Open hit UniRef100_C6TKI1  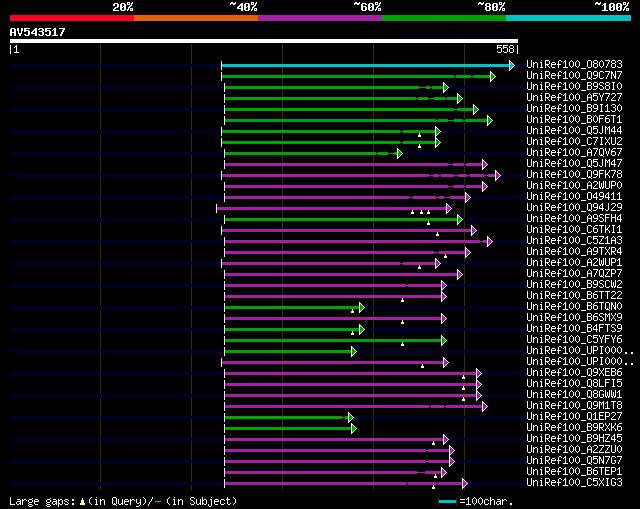coord(574,230)
